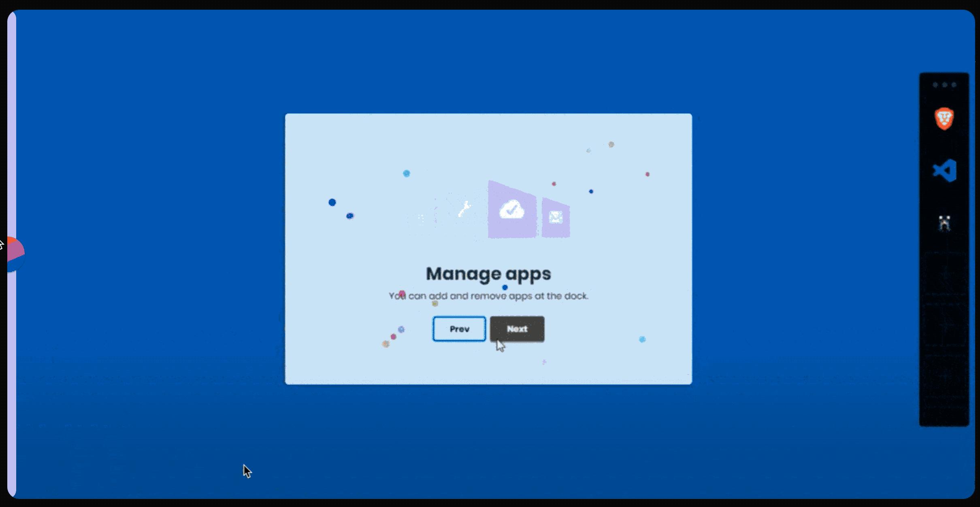Click the light blue dot at card top-left
This screenshot has width=980, height=507.
point(406,174)
